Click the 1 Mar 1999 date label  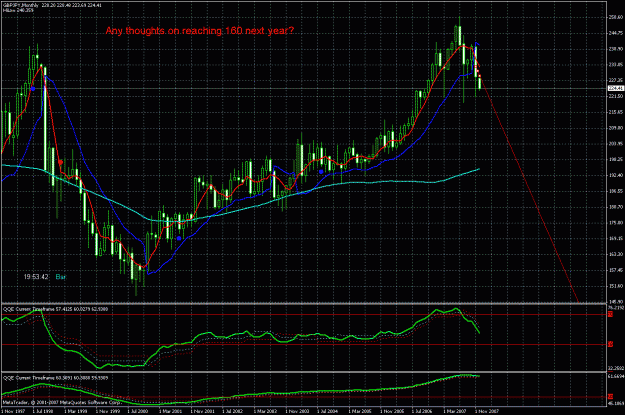pyautogui.click(x=76, y=411)
